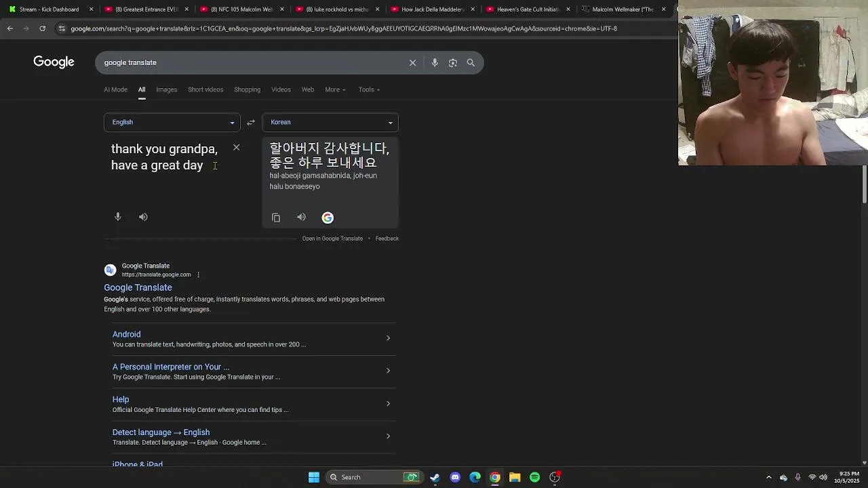The width and height of the screenshot is (868, 488).
Task: Open File Explorer from the taskbar
Action: click(x=515, y=477)
